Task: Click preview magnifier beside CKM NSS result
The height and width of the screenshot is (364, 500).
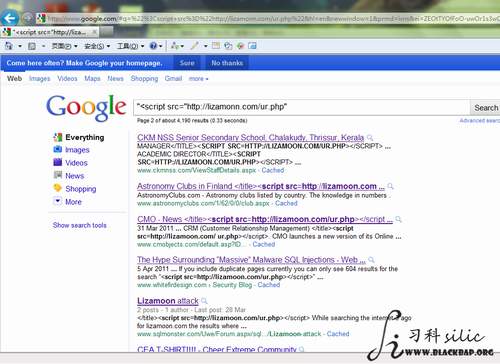Action: (370, 137)
